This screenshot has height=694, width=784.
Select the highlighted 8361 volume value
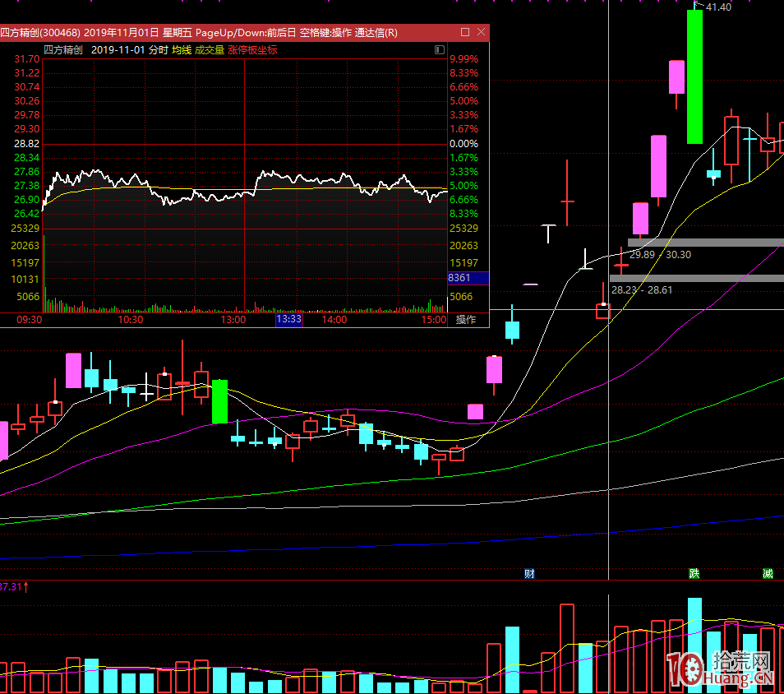(468, 278)
